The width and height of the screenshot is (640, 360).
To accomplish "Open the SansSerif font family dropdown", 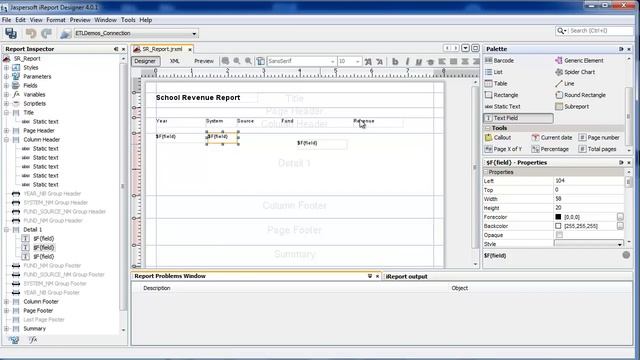I will point(332,61).
